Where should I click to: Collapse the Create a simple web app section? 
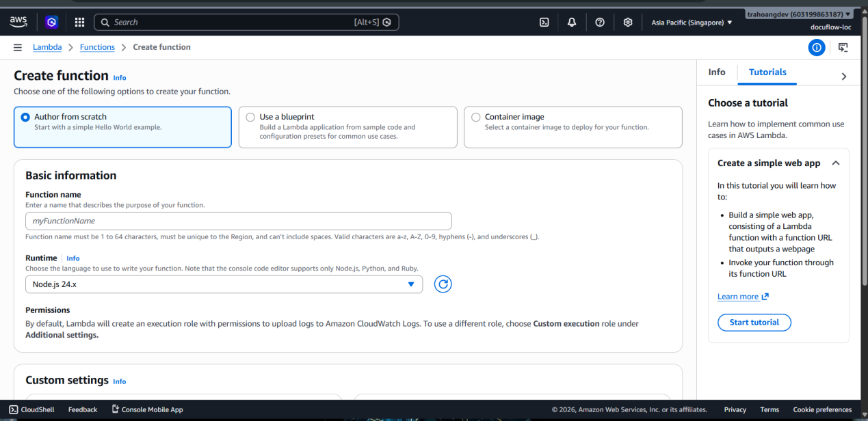pos(835,163)
